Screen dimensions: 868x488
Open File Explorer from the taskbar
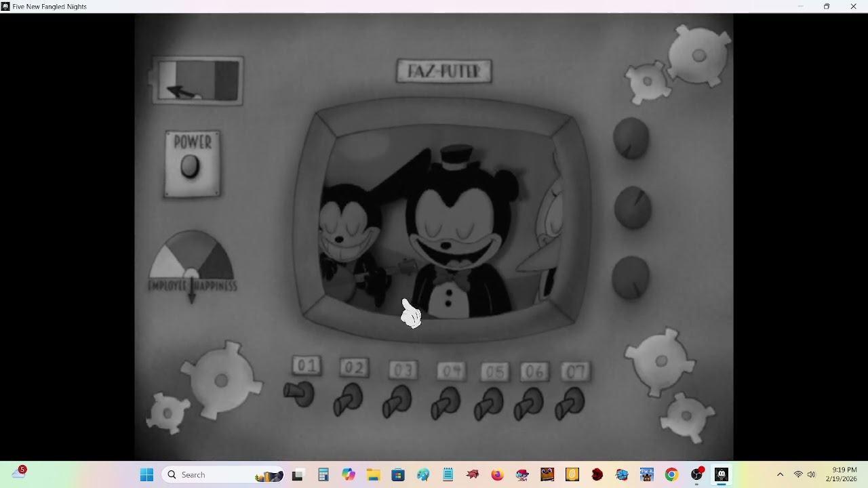(x=373, y=474)
